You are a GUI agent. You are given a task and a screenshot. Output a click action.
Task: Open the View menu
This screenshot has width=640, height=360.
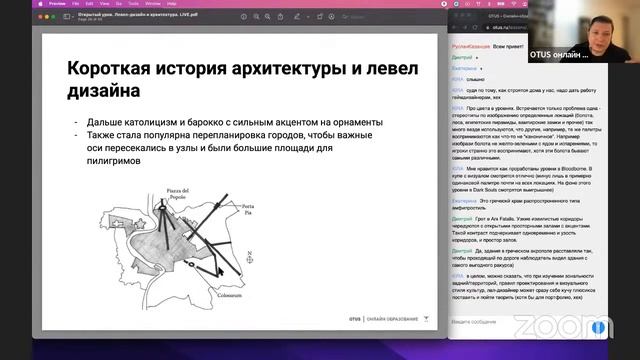pos(104,4)
